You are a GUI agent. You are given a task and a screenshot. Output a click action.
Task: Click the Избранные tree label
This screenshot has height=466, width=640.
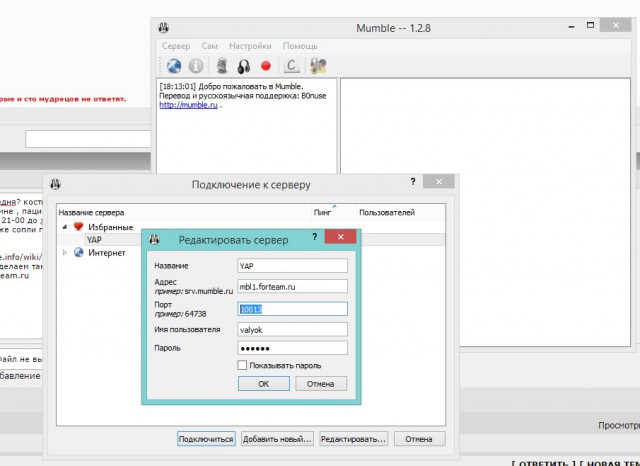(111, 227)
